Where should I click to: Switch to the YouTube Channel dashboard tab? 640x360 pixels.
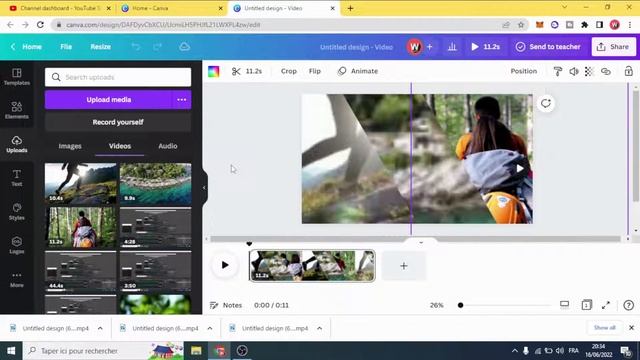click(x=59, y=8)
